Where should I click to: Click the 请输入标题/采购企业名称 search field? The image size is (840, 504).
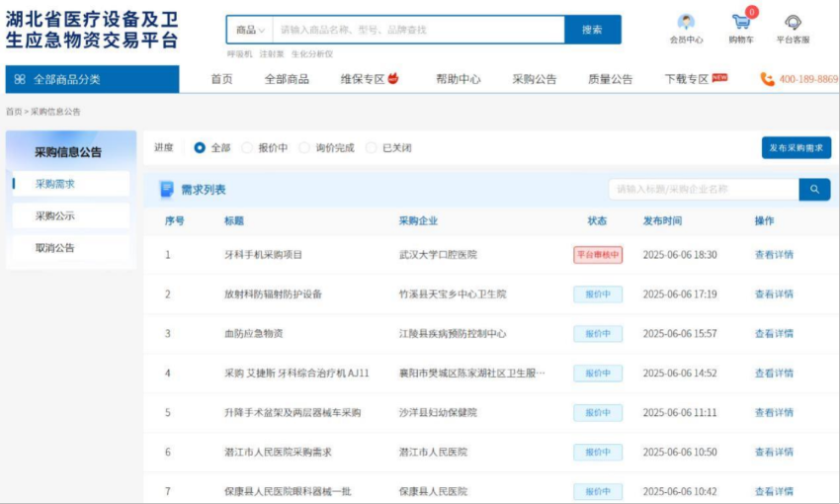coord(704,189)
